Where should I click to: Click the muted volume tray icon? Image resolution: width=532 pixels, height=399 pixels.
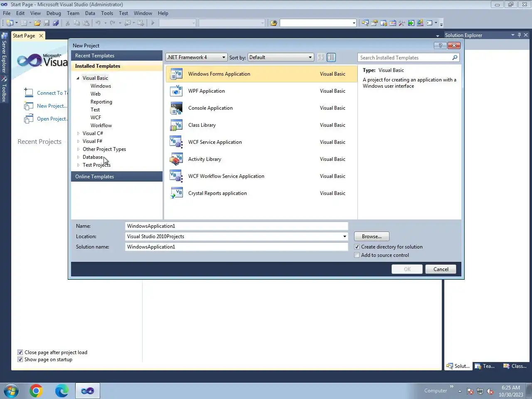(x=490, y=391)
